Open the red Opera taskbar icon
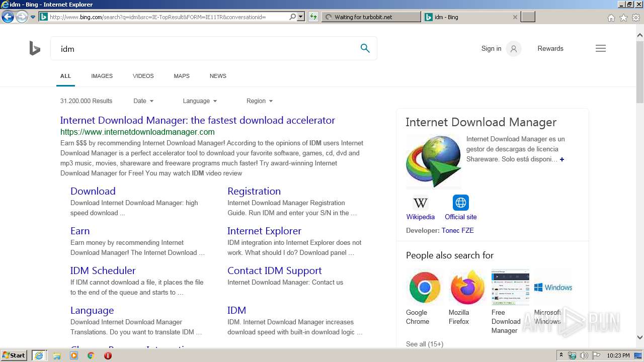644x362 pixels. pyautogui.click(x=108, y=355)
